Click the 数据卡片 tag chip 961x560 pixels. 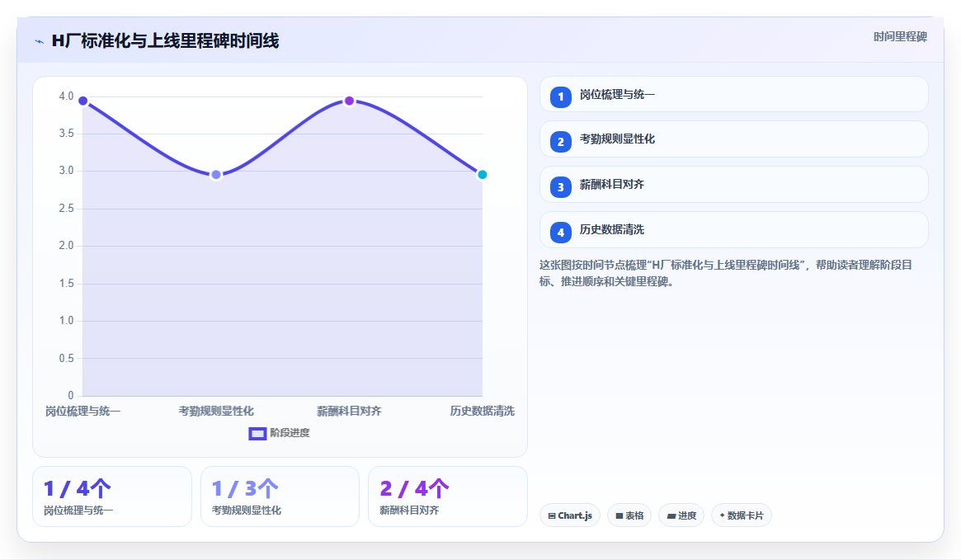(741, 515)
